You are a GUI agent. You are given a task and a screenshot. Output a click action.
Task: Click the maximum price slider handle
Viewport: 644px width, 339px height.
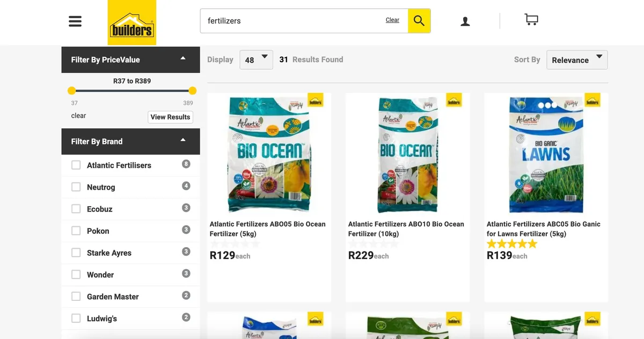[193, 91]
